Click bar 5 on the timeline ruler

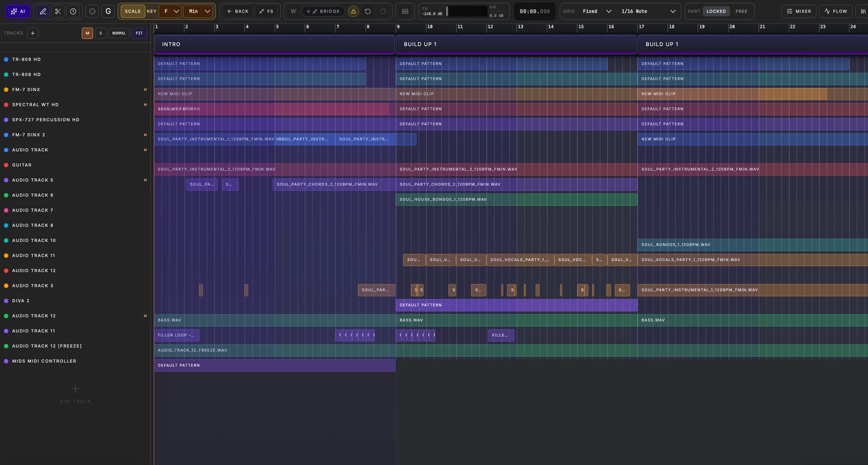click(x=277, y=27)
